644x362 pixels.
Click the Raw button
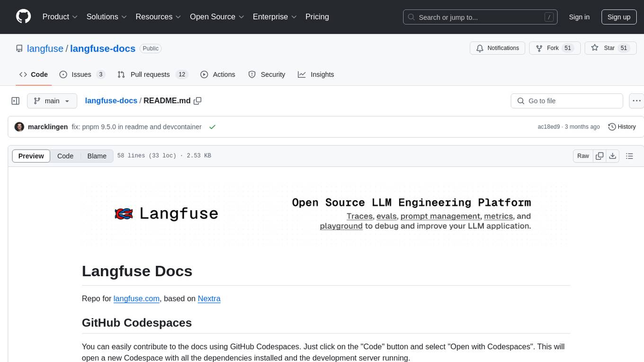coord(583,156)
